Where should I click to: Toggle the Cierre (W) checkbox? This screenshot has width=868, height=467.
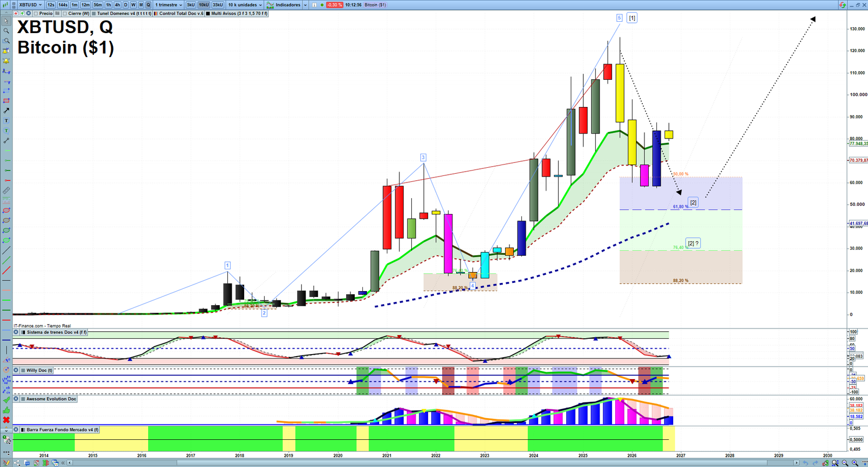pyautogui.click(x=65, y=14)
